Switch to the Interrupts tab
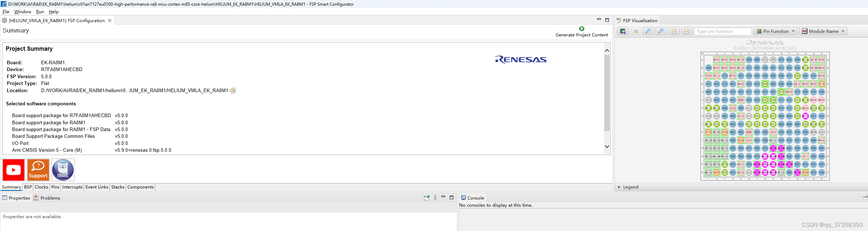Screen dimensions: 868x231 click(72, 187)
